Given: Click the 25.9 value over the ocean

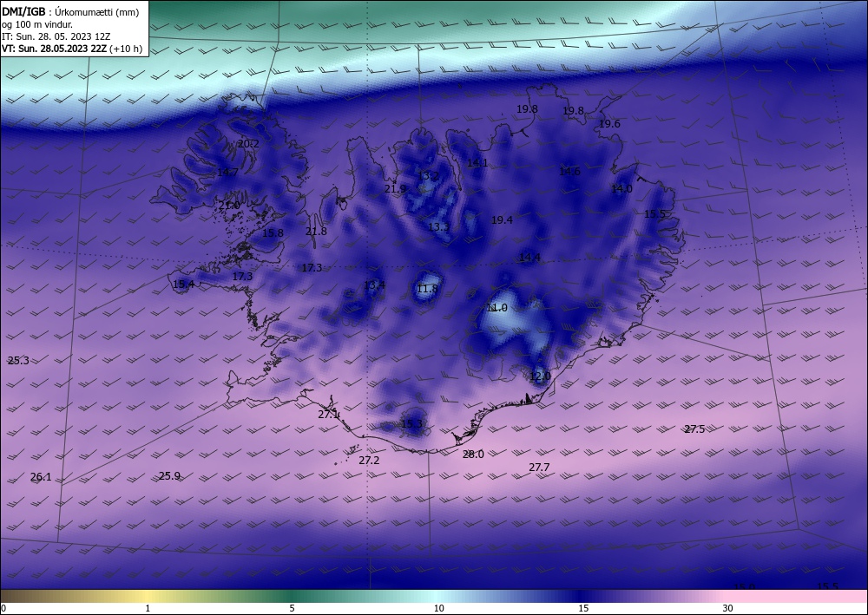Looking at the screenshot, I should pos(169,475).
